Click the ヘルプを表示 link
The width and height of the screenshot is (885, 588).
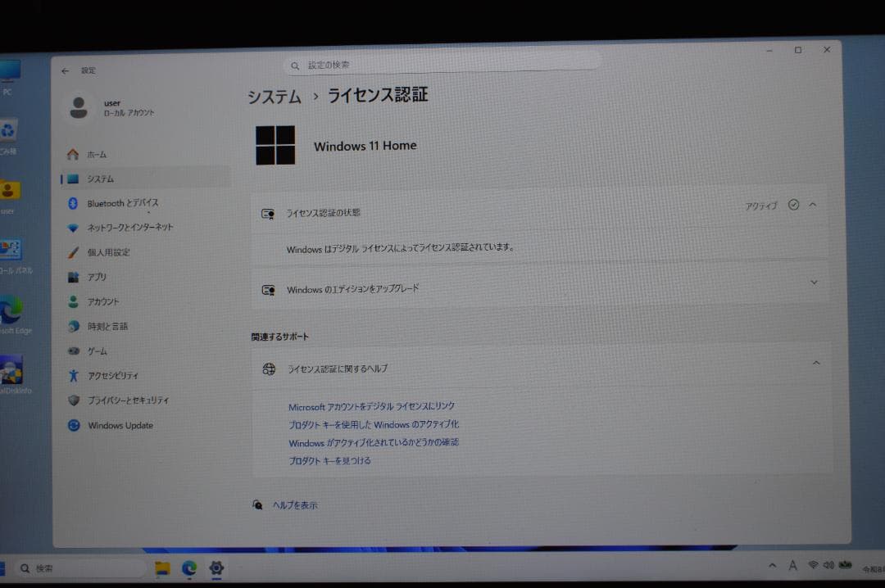tap(295, 505)
